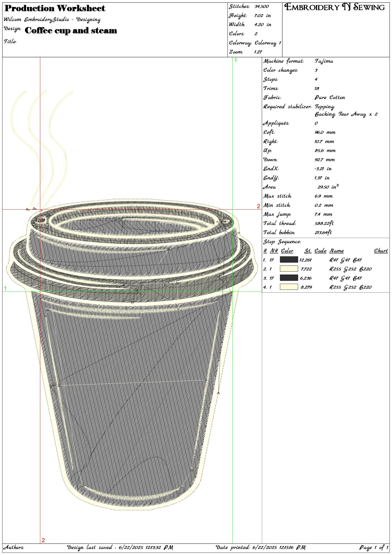Select max jump value "7.4 mm"

click(323, 214)
